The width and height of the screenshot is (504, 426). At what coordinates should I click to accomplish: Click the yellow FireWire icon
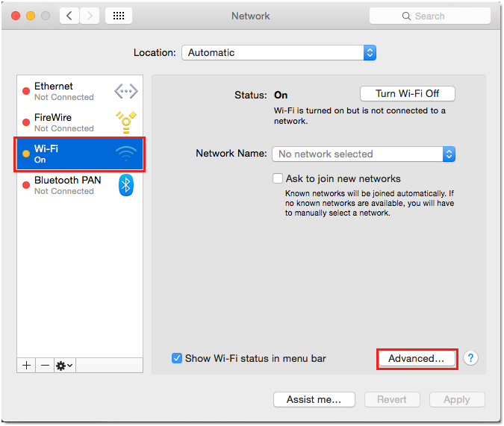(x=125, y=122)
